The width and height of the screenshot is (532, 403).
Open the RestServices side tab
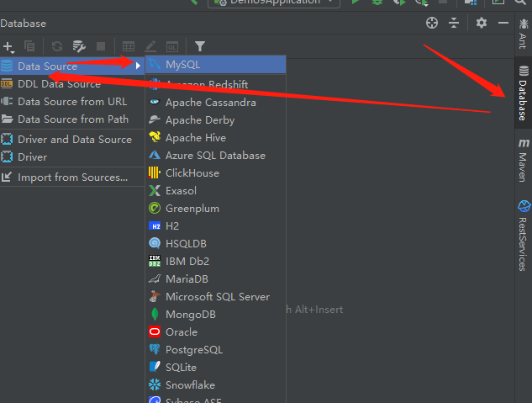[524, 236]
